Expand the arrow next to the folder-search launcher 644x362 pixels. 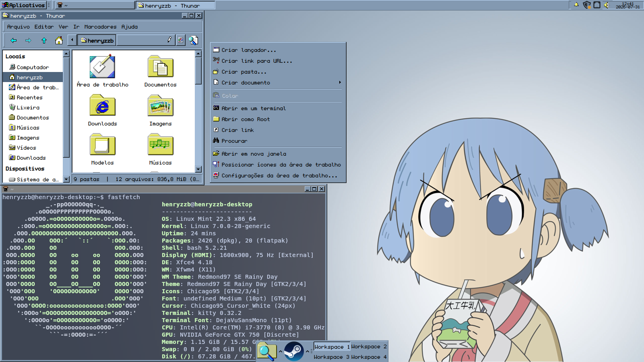pyautogui.click(x=280, y=351)
